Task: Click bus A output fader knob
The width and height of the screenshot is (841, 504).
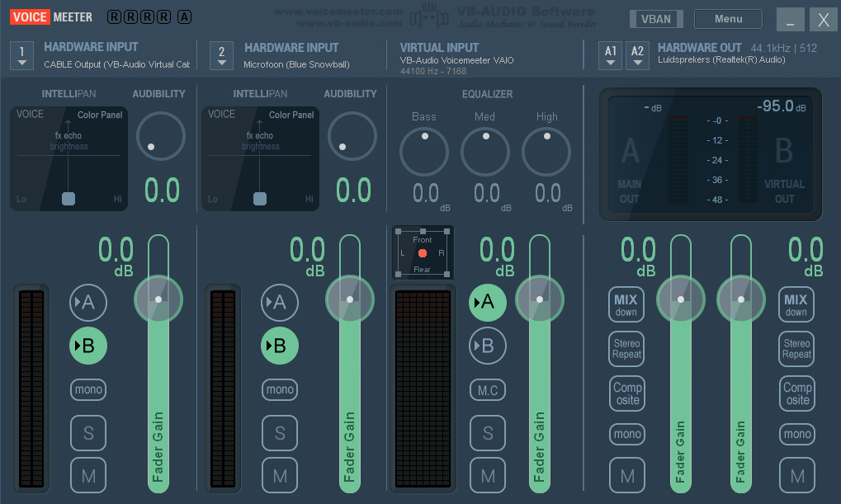Action: [x=681, y=299]
